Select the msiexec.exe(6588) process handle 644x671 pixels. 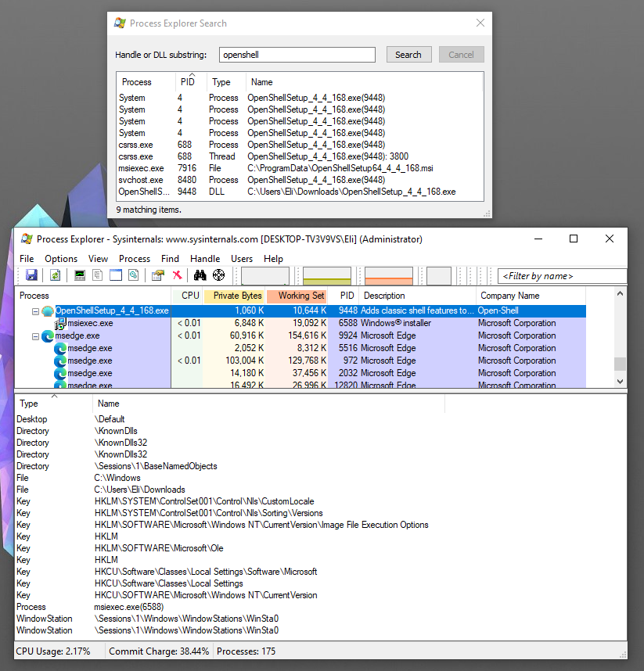pos(128,607)
